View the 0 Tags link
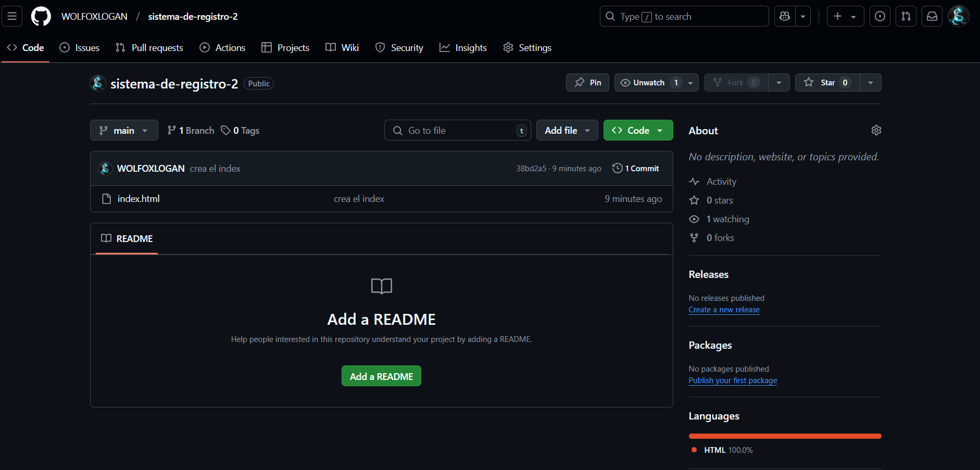 coord(240,130)
